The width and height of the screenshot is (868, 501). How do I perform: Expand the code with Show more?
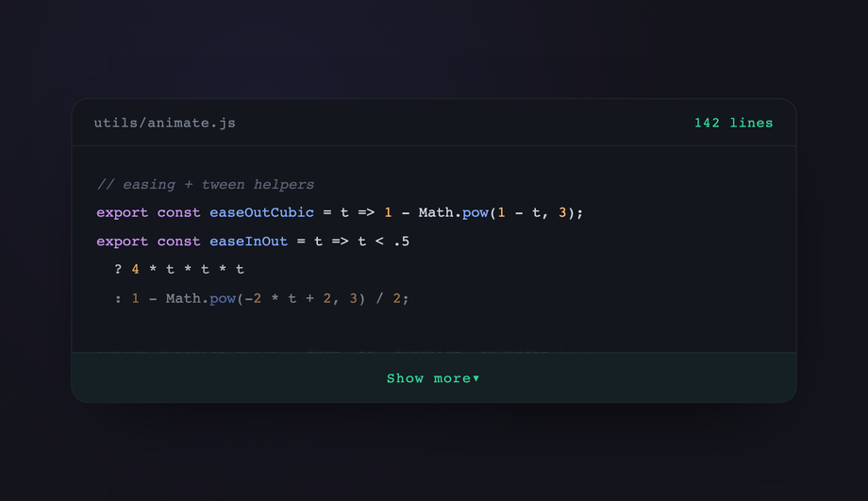pyautogui.click(x=433, y=378)
